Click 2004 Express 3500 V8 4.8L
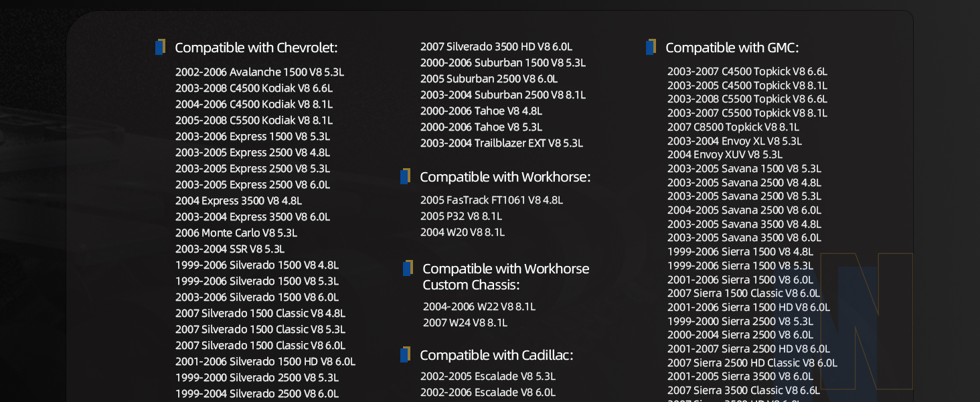980x402 pixels. [x=239, y=200]
